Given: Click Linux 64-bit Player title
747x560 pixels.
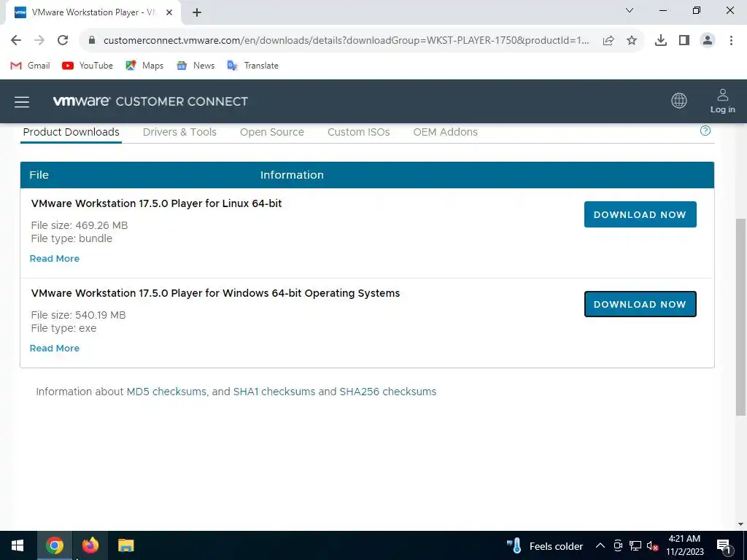Looking at the screenshot, I should pos(156,203).
